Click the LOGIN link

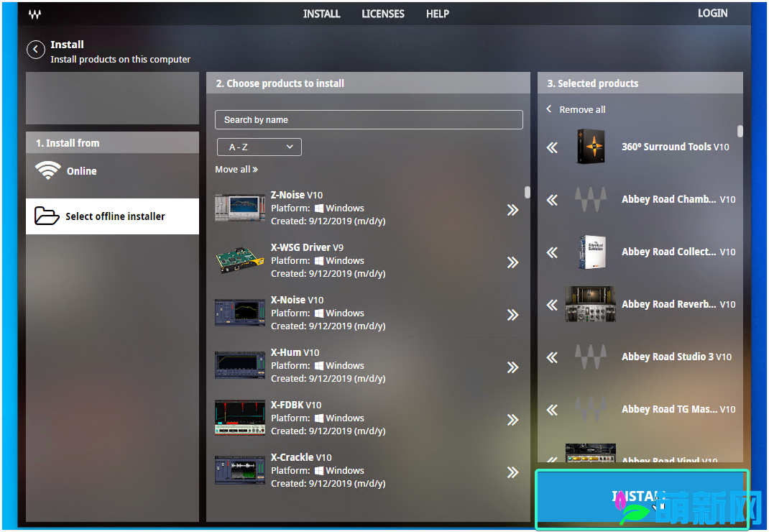713,13
